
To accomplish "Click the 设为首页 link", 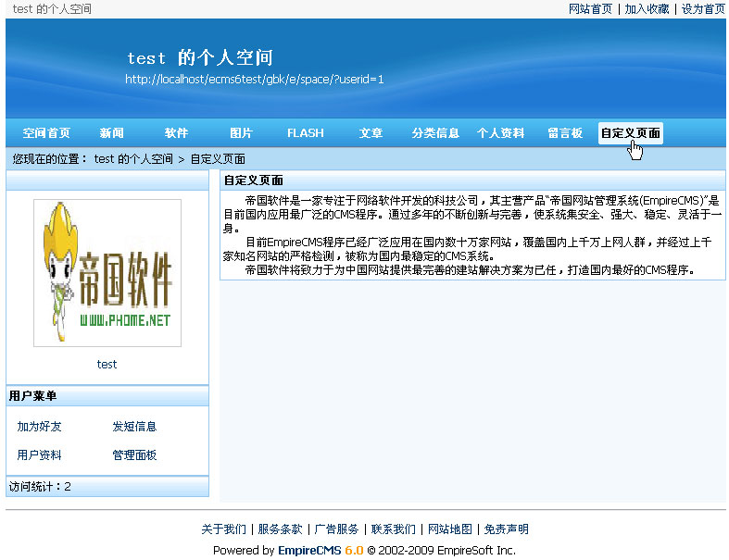I will coord(703,8).
